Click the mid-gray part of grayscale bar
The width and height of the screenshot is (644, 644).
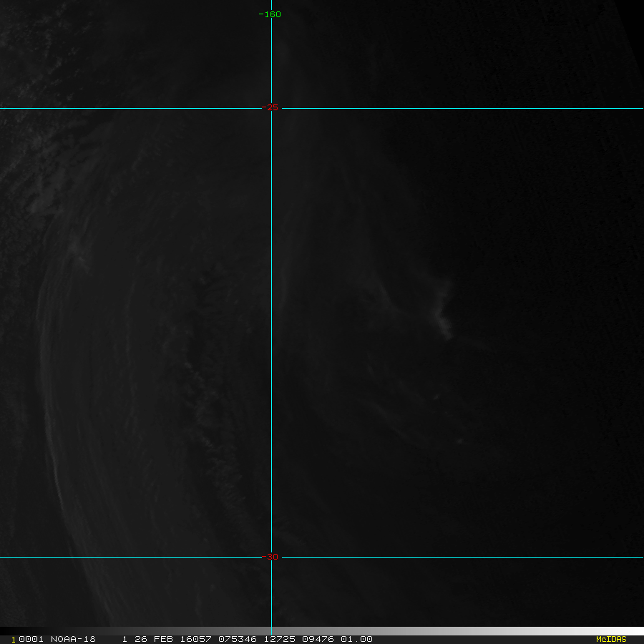[322, 631]
